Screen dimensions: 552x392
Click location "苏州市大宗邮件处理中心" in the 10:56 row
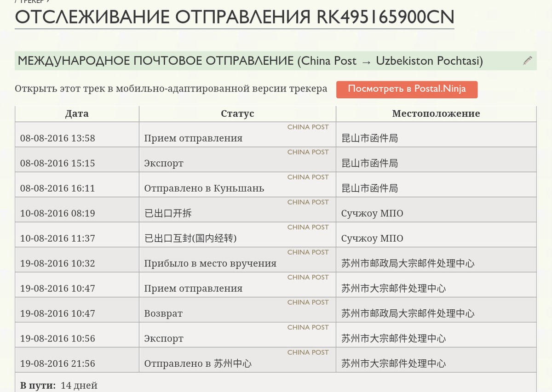[x=394, y=339]
